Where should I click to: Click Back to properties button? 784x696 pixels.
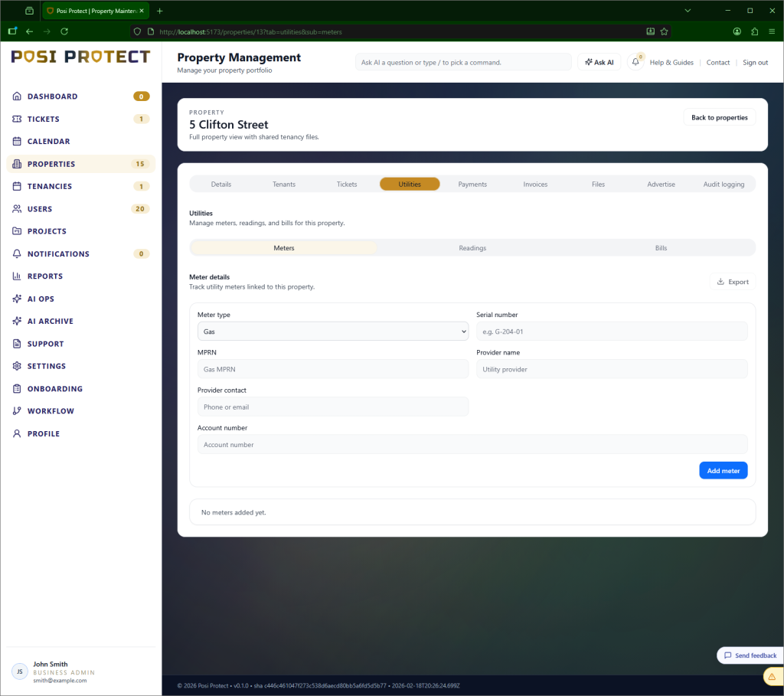pyautogui.click(x=719, y=117)
